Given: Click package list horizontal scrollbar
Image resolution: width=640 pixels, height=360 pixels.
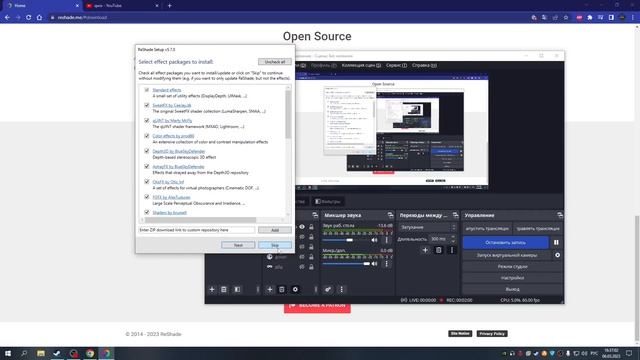Looking at the screenshot, I should (200, 220).
